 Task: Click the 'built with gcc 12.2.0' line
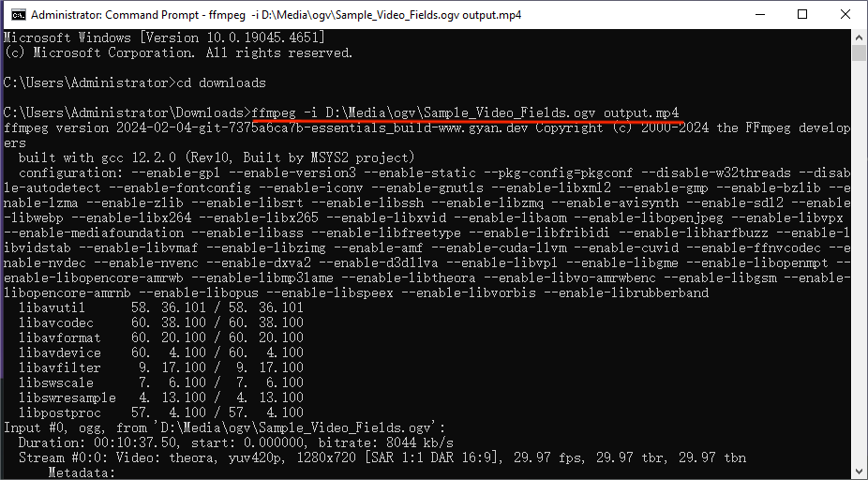[x=217, y=157]
